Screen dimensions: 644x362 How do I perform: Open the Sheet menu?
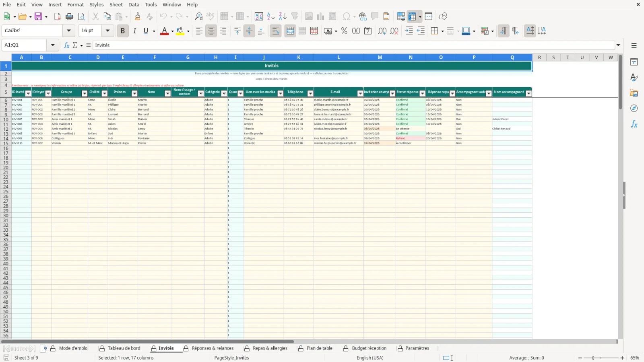(x=116, y=4)
